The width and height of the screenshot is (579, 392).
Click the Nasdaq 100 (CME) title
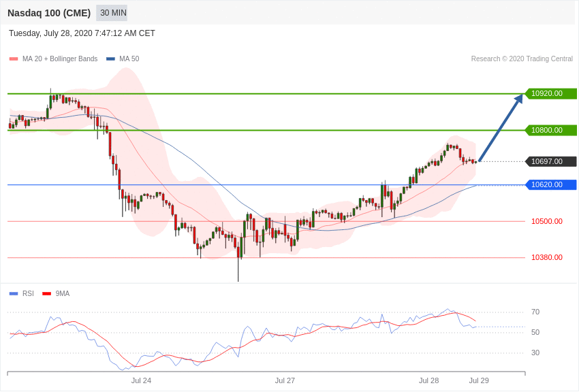click(x=49, y=14)
